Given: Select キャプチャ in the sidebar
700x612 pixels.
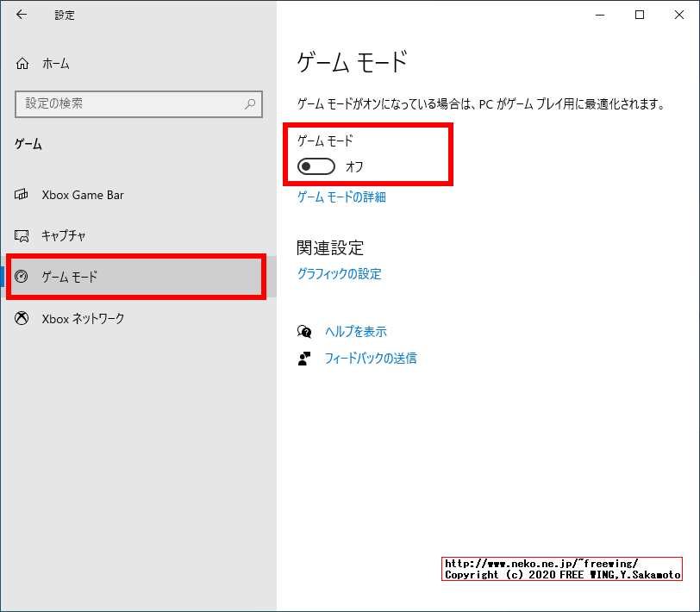Looking at the screenshot, I should (139, 235).
